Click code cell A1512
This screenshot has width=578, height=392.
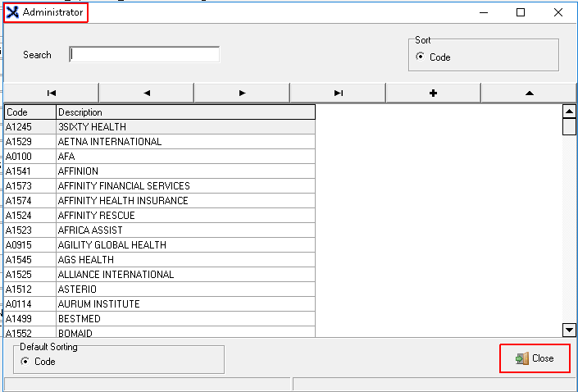click(x=30, y=289)
